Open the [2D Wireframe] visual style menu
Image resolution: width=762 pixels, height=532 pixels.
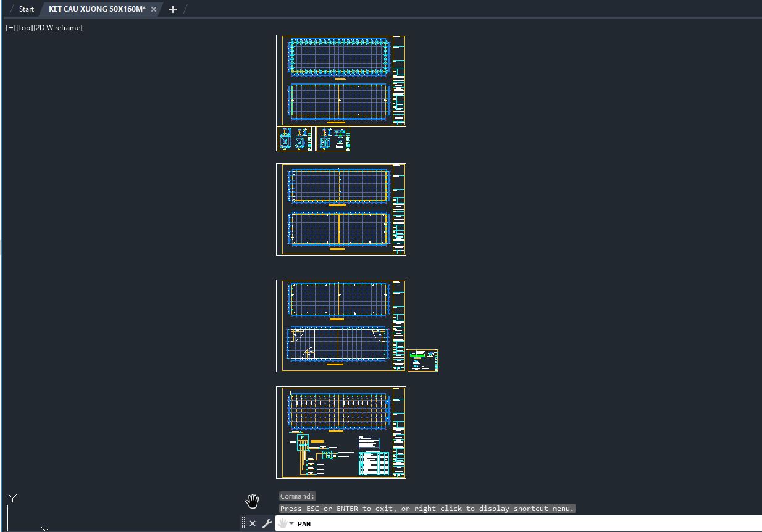click(58, 28)
